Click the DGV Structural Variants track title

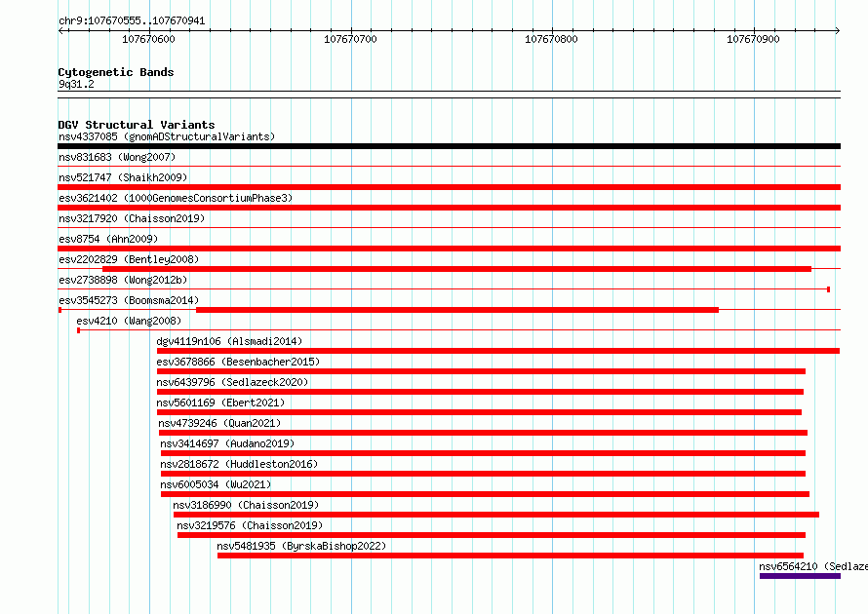(x=137, y=125)
